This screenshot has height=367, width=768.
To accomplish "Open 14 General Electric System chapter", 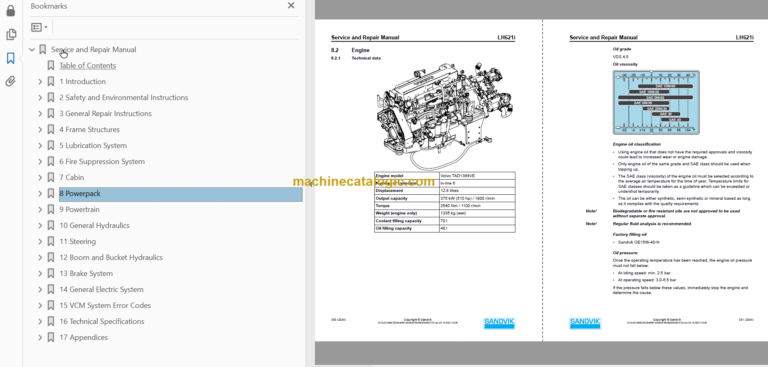I will pyautogui.click(x=101, y=290).
